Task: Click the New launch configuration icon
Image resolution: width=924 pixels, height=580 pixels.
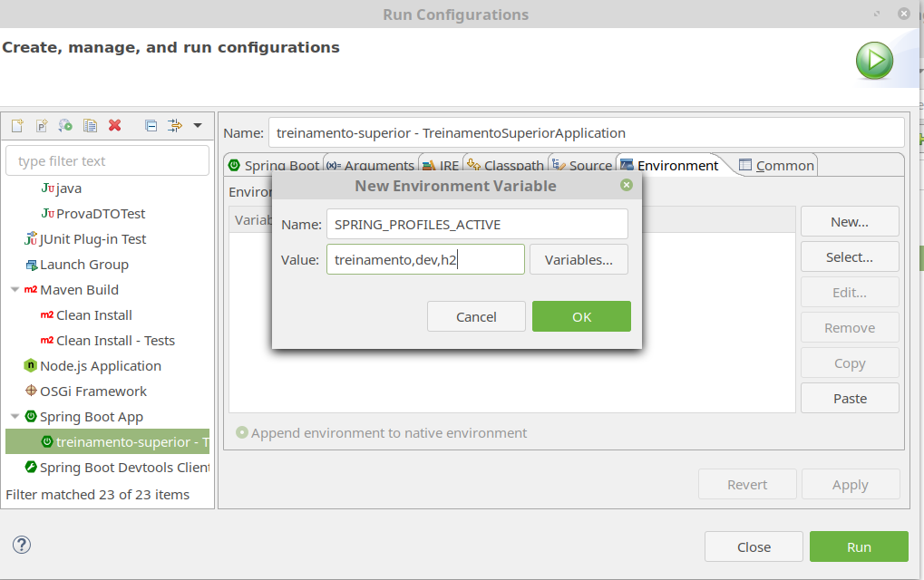Action: [16, 126]
